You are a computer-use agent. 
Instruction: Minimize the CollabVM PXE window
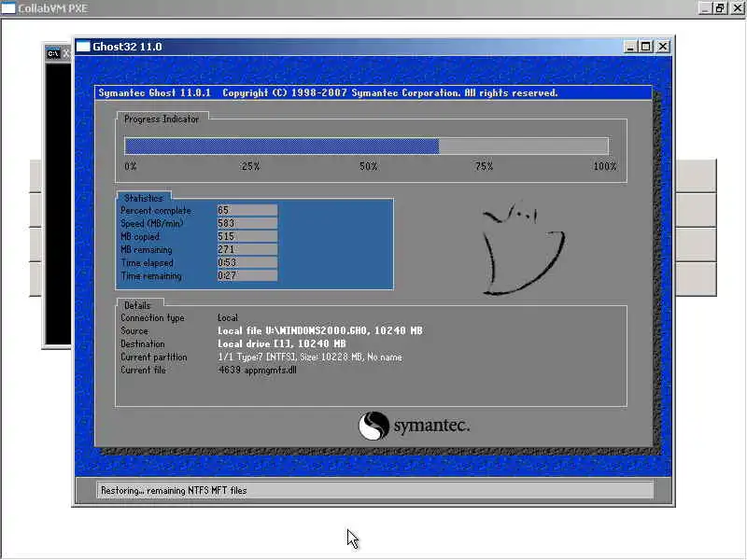coord(705,8)
